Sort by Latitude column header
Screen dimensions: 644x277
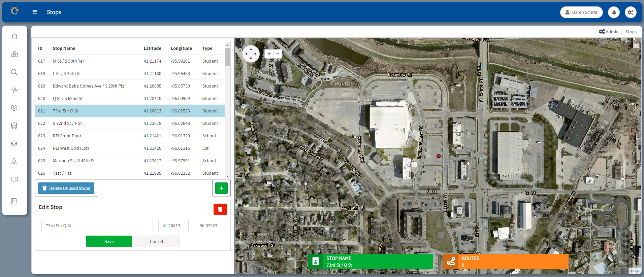click(152, 48)
